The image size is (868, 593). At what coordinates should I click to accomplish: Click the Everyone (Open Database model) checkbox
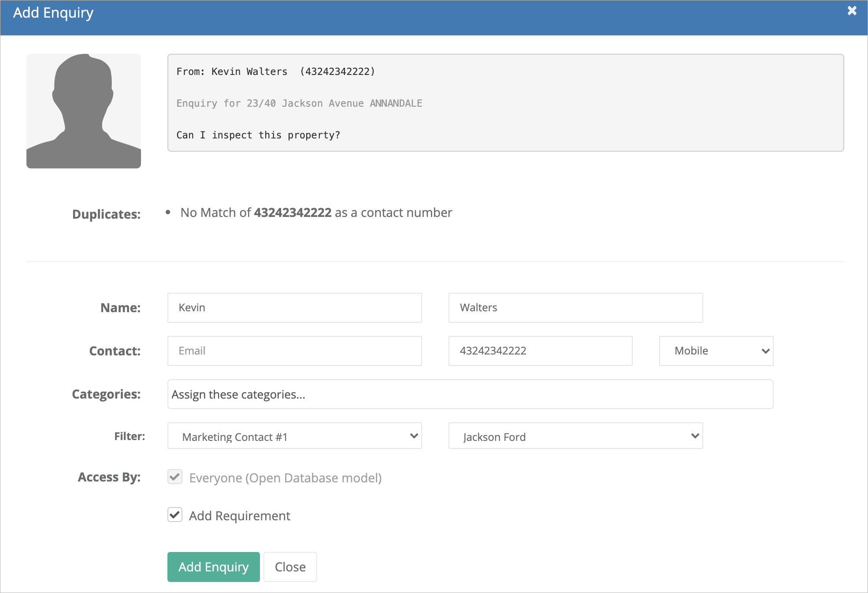[174, 477]
